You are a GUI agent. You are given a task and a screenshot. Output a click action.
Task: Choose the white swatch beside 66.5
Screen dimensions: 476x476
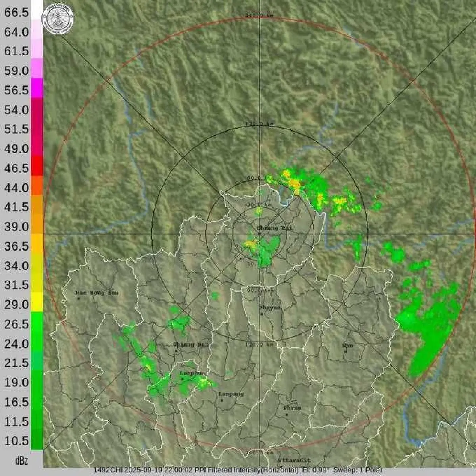click(37, 10)
